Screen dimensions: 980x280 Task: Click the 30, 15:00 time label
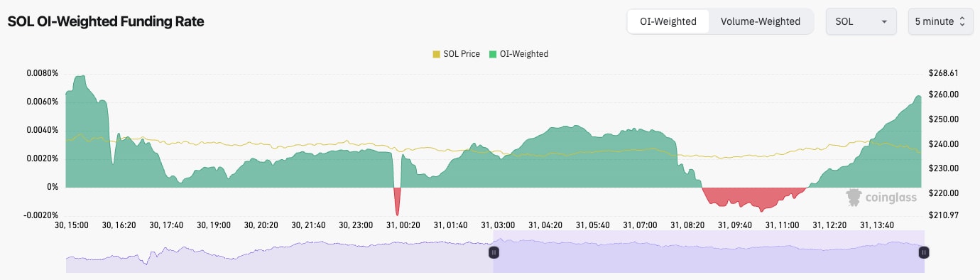72,225
